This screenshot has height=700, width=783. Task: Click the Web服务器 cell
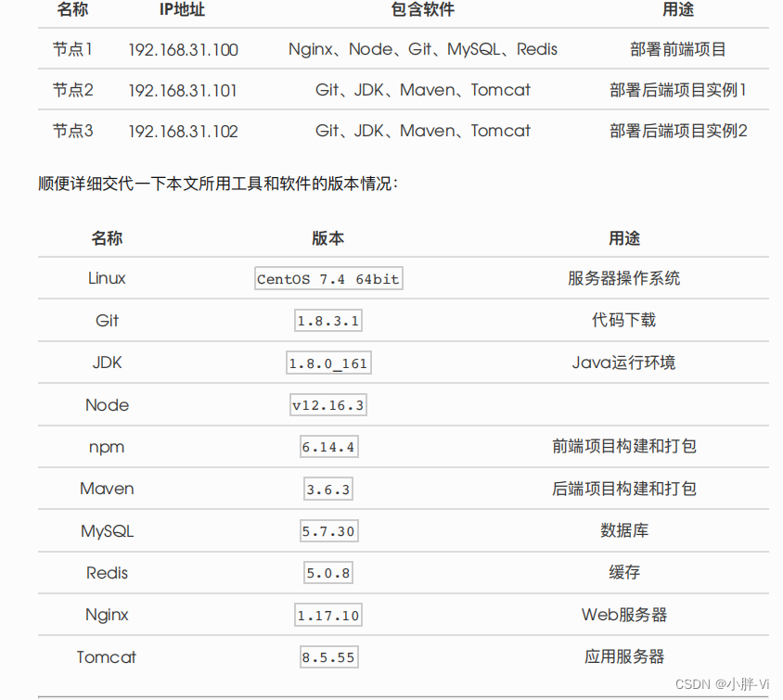tap(624, 615)
